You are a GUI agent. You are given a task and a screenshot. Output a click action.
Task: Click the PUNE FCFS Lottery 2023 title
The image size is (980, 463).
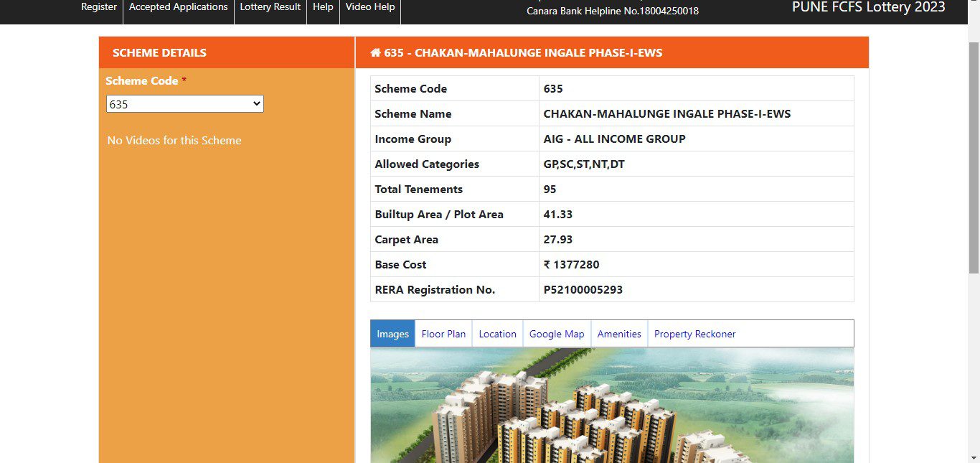pyautogui.click(x=867, y=8)
